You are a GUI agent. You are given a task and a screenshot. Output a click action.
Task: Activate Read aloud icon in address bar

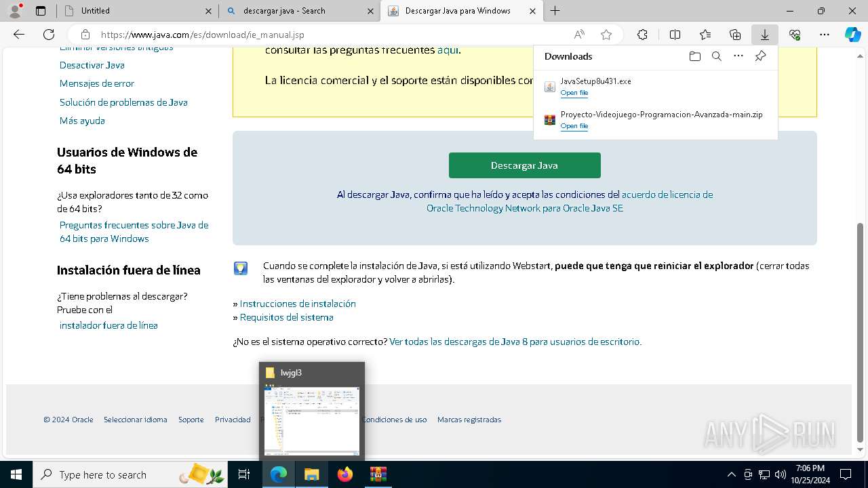tap(579, 35)
